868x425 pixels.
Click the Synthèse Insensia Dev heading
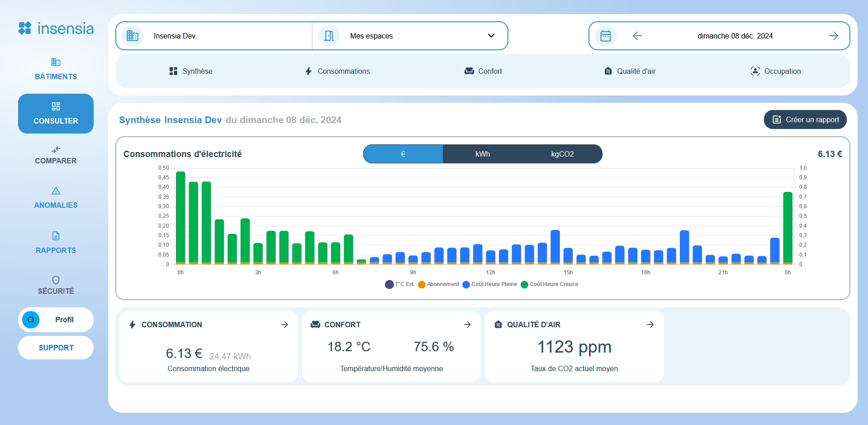click(x=170, y=120)
